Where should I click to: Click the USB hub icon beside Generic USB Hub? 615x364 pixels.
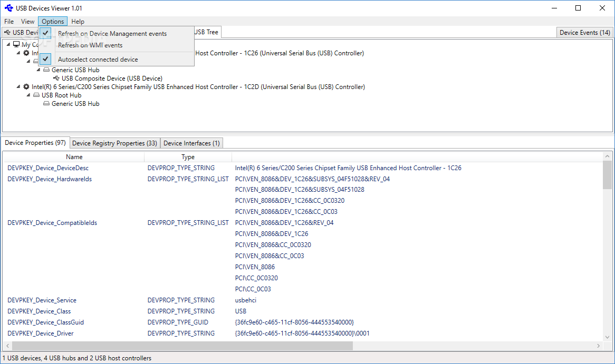46,70
